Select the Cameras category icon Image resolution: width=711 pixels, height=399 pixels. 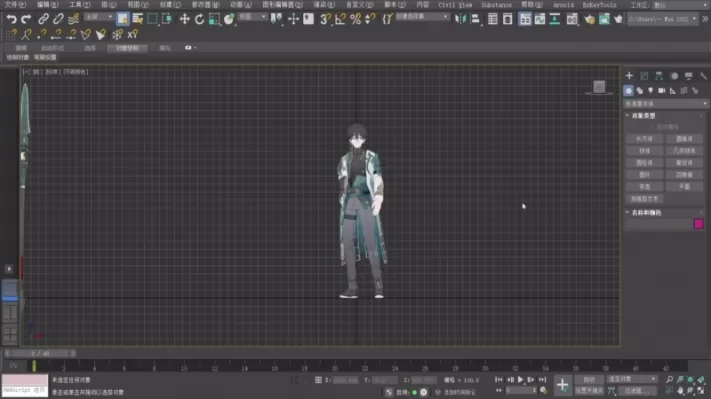[662, 91]
